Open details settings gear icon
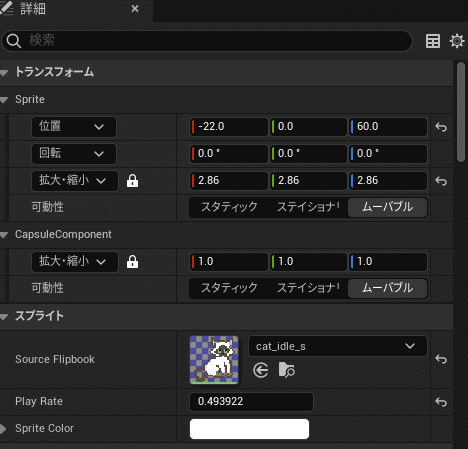 457,41
